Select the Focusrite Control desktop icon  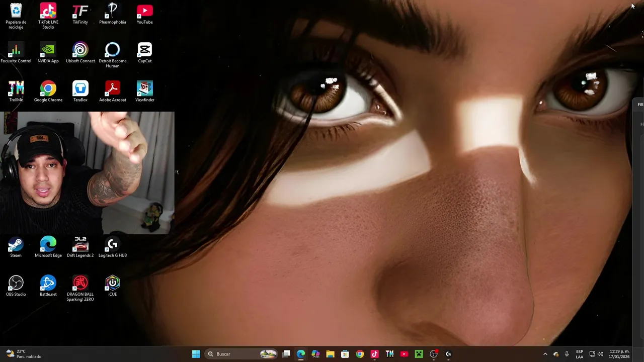coord(16,53)
